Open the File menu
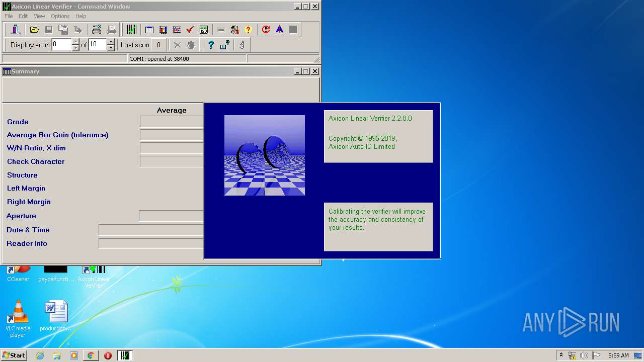The width and height of the screenshot is (644, 362). (x=9, y=16)
